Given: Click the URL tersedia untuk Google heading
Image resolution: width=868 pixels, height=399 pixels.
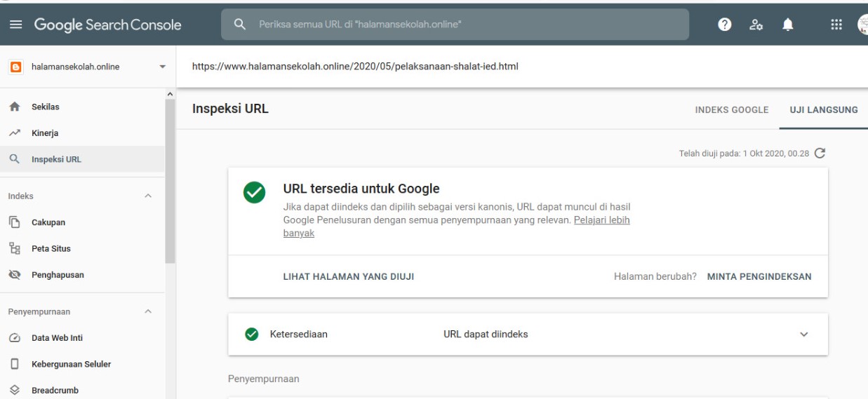Looking at the screenshot, I should (361, 189).
